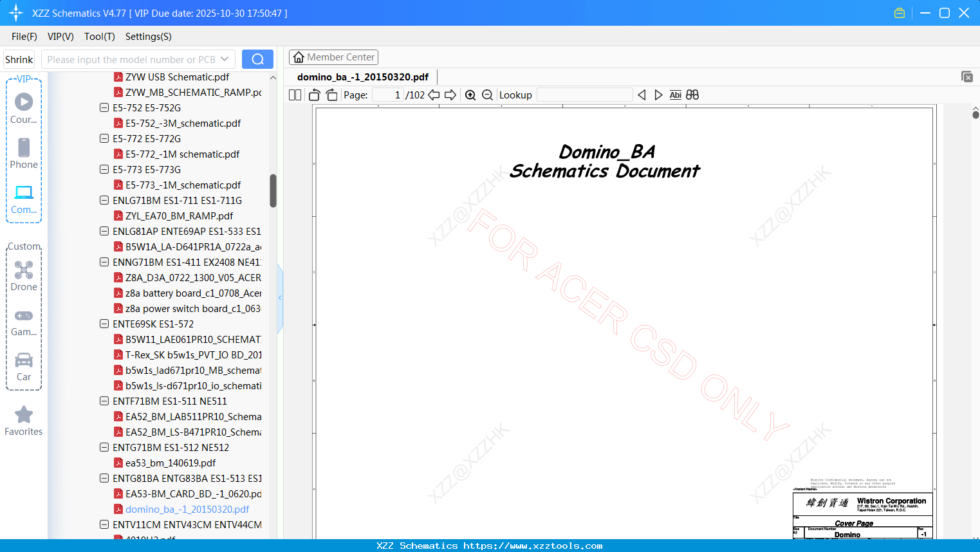This screenshot has height=552, width=980.
Task: Collapse the side panel handle
Action: [280, 298]
